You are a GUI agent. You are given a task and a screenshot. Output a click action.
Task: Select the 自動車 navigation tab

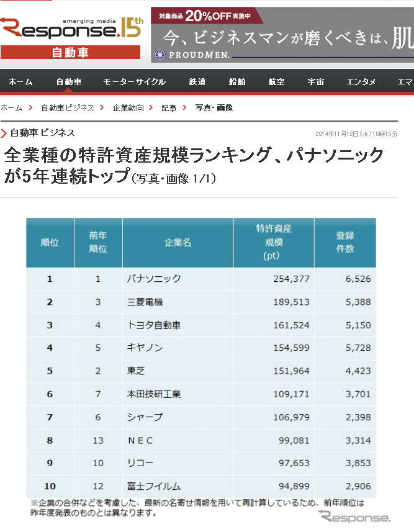tap(68, 82)
